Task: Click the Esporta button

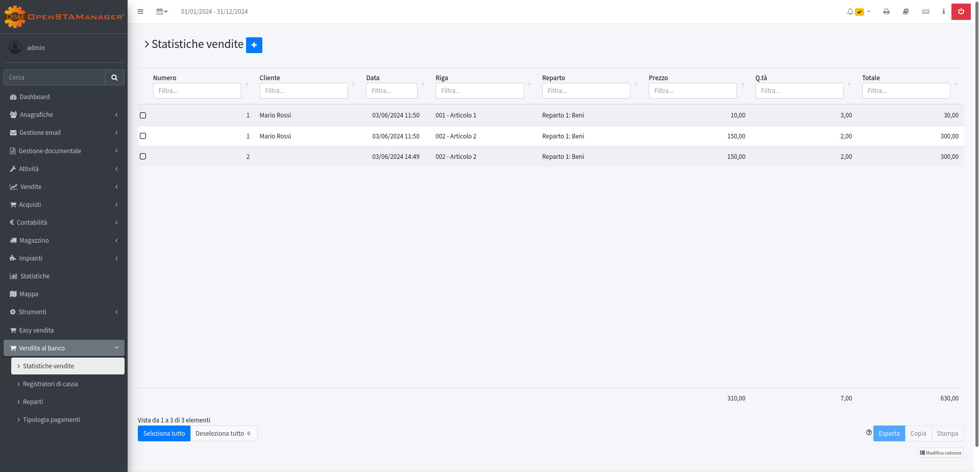Action: tap(889, 434)
